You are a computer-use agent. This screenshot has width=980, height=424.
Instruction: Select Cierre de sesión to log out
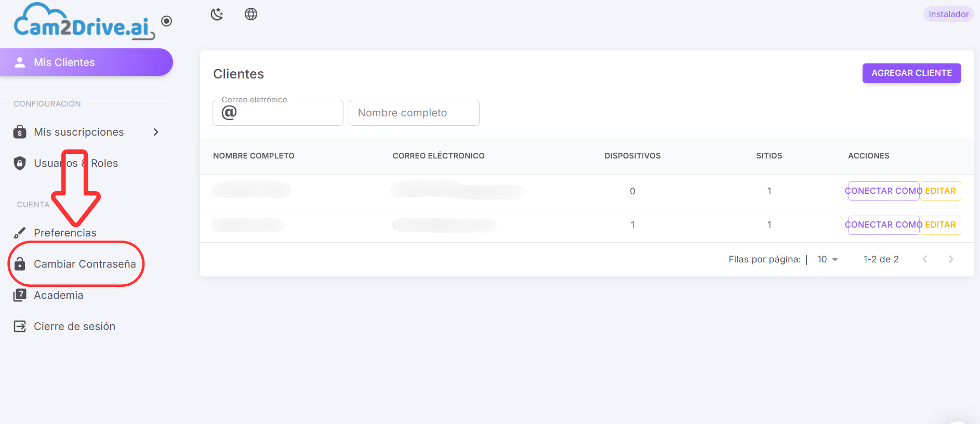pos(86,326)
